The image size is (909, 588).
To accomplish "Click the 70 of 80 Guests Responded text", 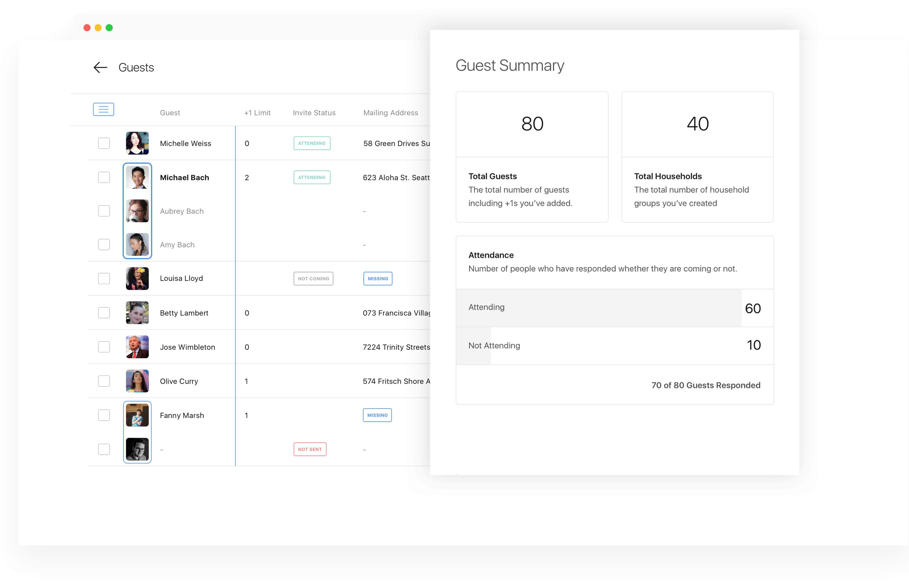I will (705, 385).
